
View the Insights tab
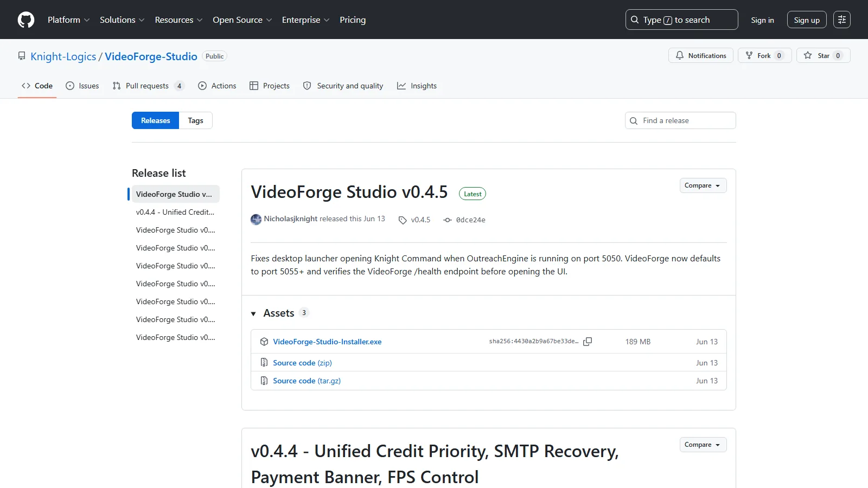[417, 86]
